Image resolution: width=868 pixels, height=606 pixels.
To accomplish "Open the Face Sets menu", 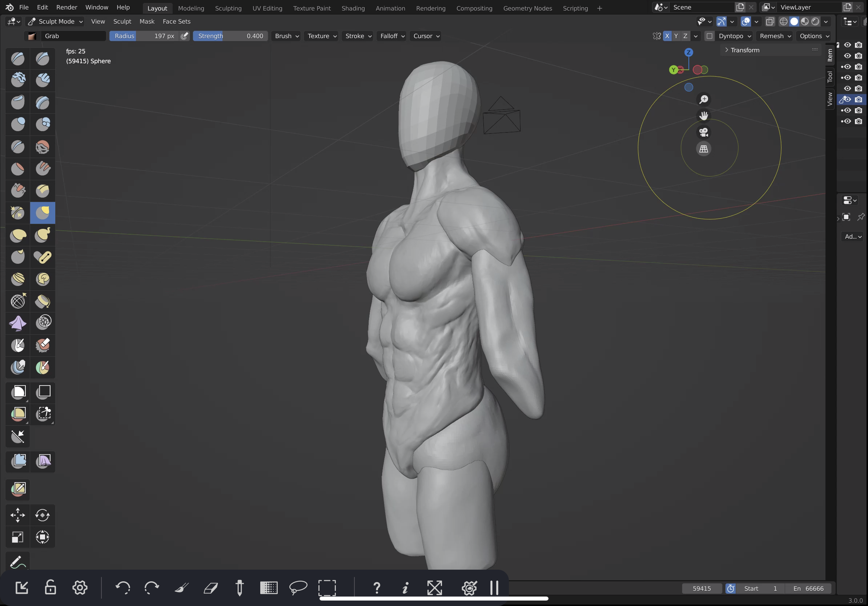I will [176, 21].
